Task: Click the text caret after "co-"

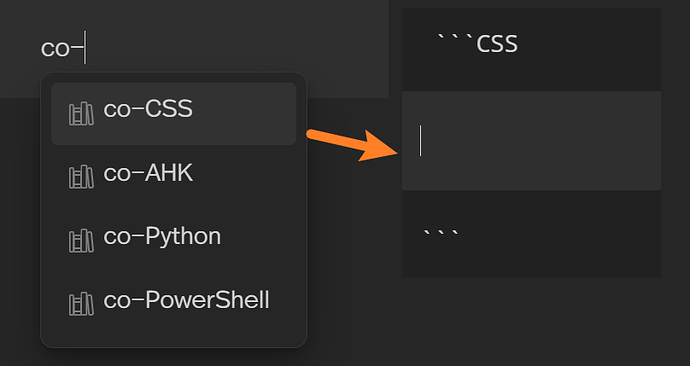Action: 85,48
